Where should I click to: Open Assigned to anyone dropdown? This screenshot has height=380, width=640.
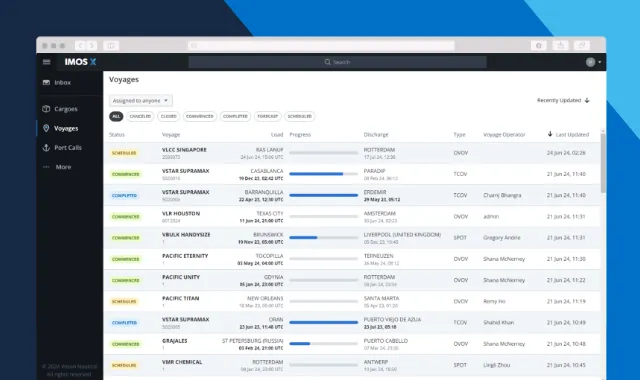140,100
